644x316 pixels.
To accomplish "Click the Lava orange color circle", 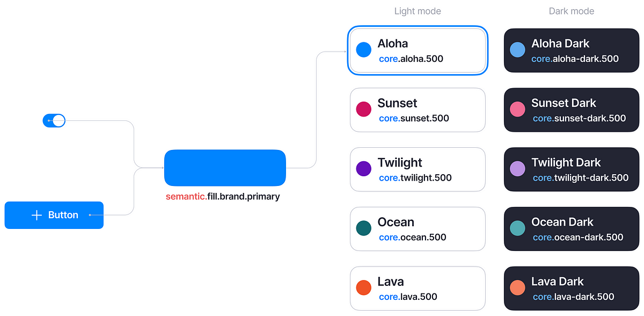I will click(x=364, y=288).
